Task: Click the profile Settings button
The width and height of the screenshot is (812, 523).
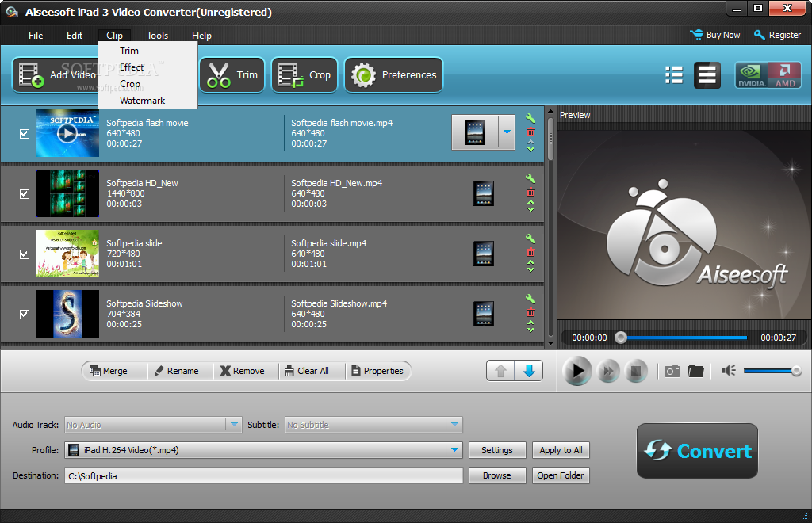Action: pyautogui.click(x=497, y=450)
